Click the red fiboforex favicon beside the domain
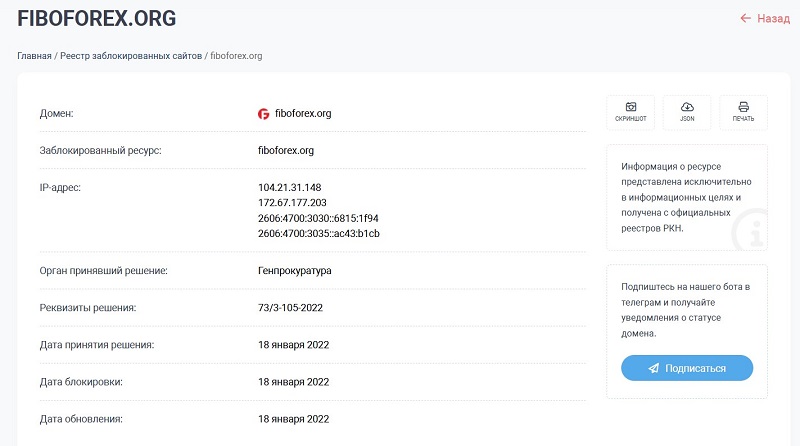The width and height of the screenshot is (800, 446). tap(264, 114)
